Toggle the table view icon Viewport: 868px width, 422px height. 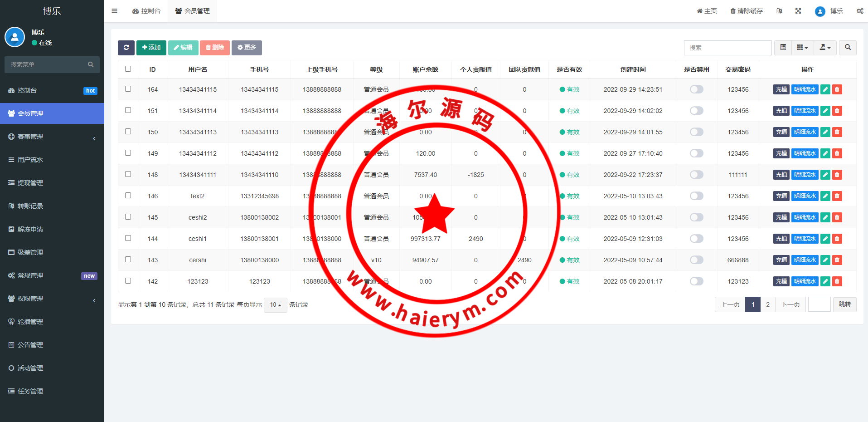click(783, 48)
